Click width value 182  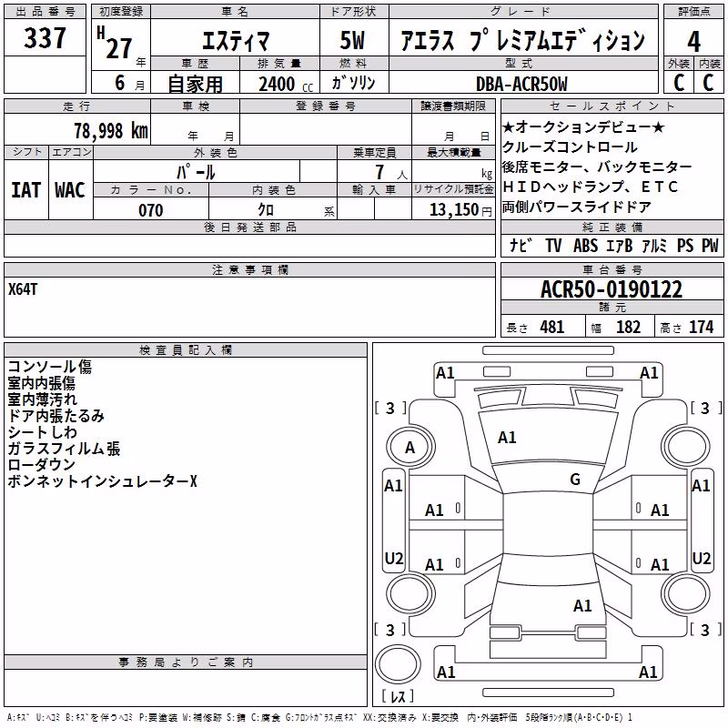628,328
